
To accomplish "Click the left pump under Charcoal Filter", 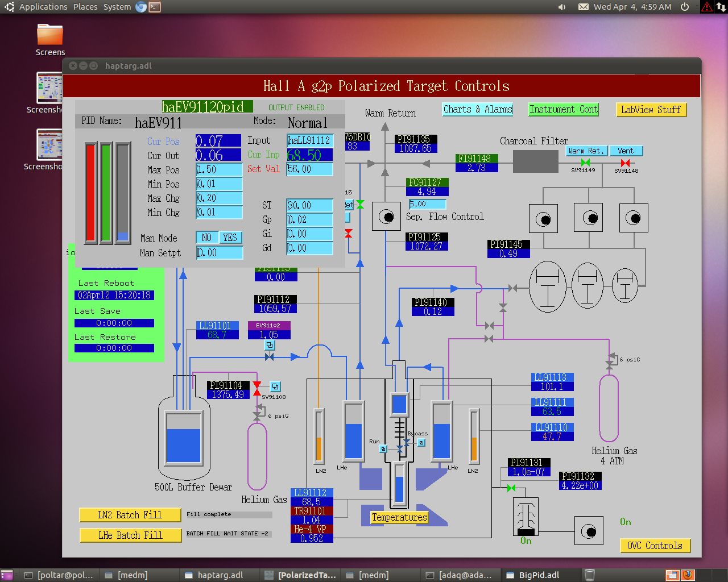I will point(543,219).
